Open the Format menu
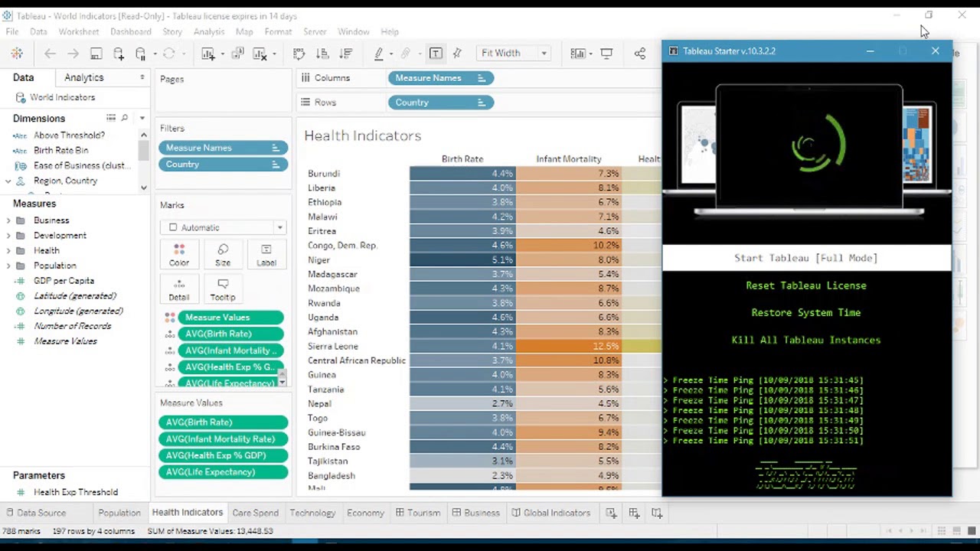The image size is (980, 551). pos(278,31)
